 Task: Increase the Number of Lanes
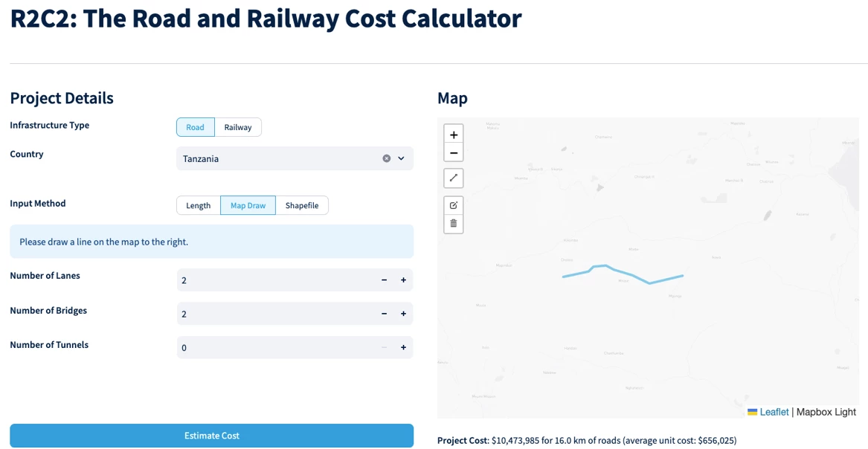coord(404,280)
